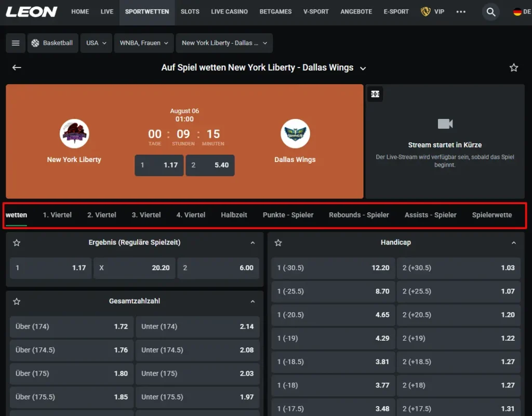Favorite the Handicap market star
Viewport: 532px width, 416px height.
(278, 243)
